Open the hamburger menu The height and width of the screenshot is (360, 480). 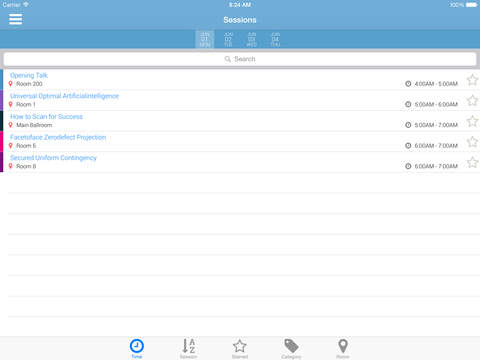[x=16, y=19]
